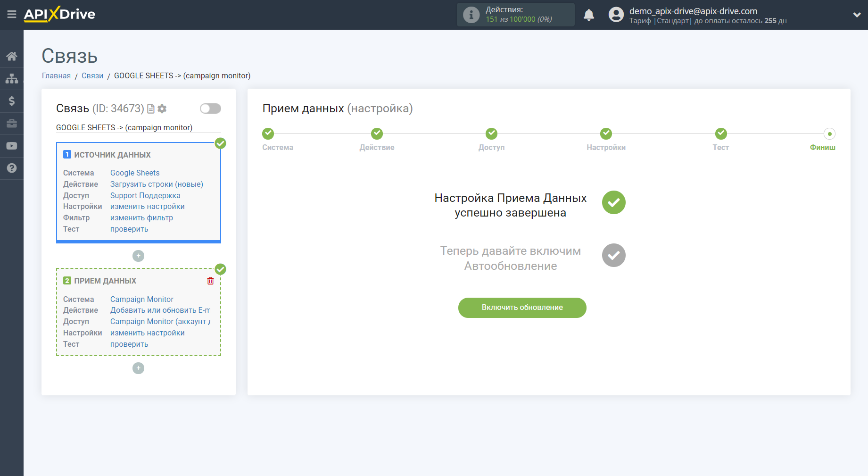The height and width of the screenshot is (476, 868).
Task: Open the Google Sheets system link
Action: point(135,173)
